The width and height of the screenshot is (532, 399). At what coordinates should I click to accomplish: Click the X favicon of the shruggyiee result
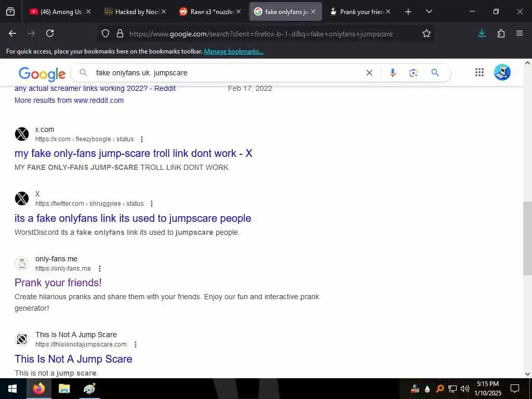click(x=22, y=198)
